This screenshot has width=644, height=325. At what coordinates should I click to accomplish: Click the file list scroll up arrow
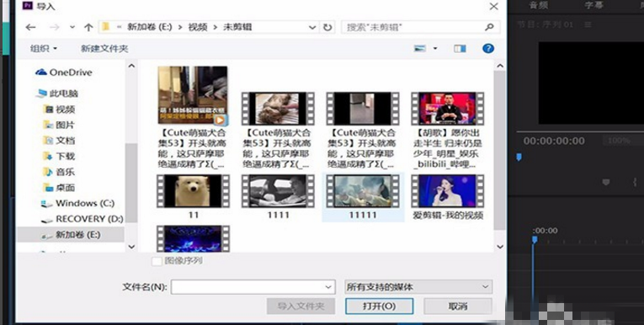pos(500,66)
